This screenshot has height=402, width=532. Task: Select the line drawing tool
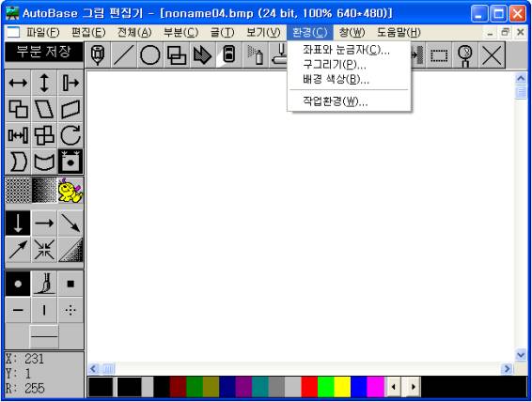coord(124,54)
